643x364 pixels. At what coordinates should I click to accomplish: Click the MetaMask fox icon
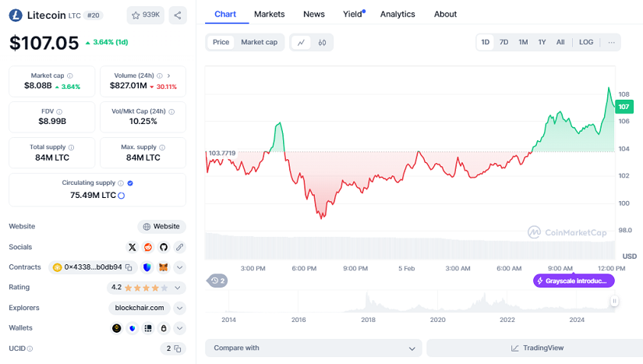pos(163,267)
